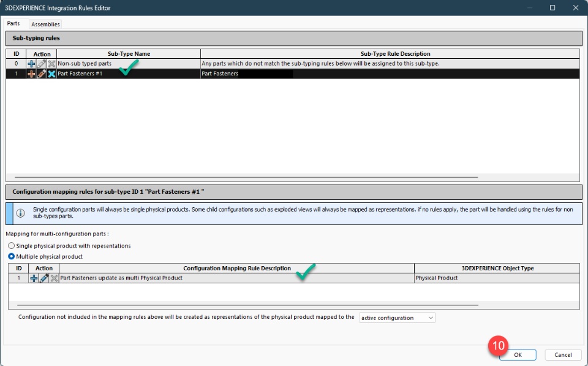
Task: Switch to the Assemblies tab
Action: [45, 24]
